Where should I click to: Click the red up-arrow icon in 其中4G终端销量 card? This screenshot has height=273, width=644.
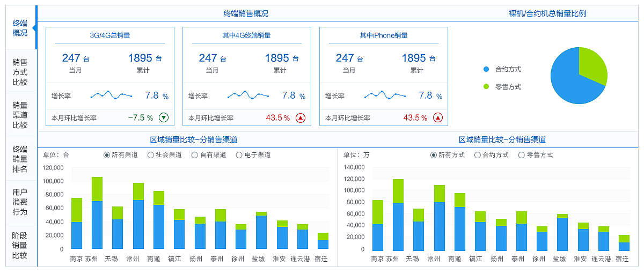pyautogui.click(x=301, y=117)
